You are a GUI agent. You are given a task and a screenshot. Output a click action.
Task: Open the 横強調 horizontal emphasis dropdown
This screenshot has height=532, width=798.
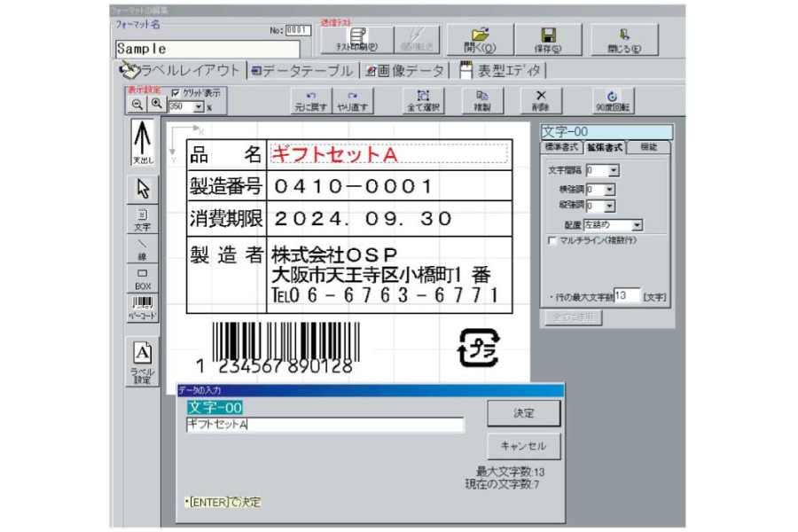(610, 190)
